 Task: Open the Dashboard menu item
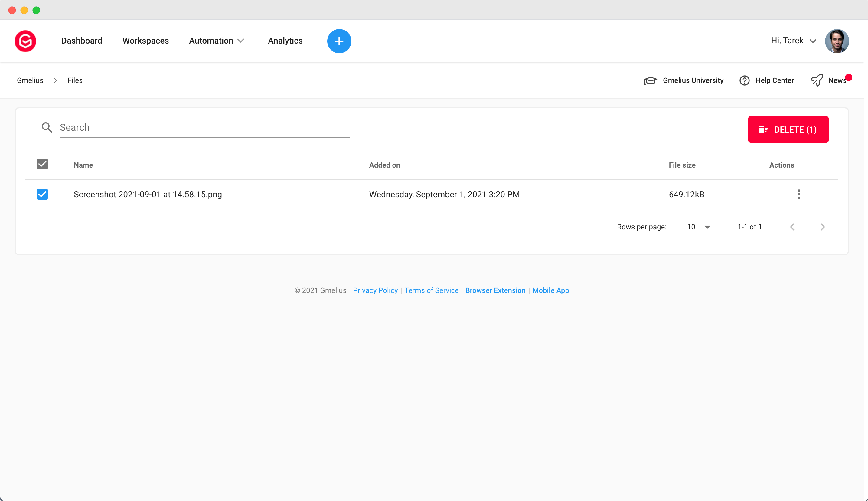pos(82,41)
